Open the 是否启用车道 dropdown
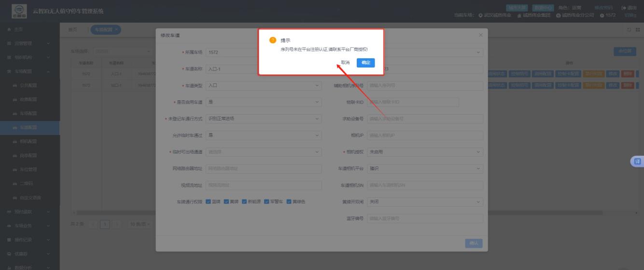The image size is (644, 270). [x=263, y=102]
